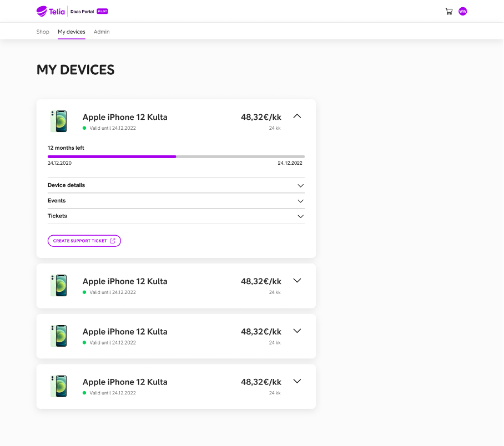Click the first card's iPhone thumbnail
Image resolution: width=504 pixels, height=446 pixels.
(x=59, y=121)
